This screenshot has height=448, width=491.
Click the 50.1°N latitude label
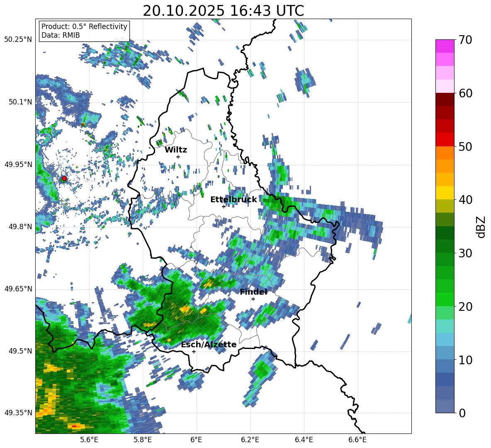[20, 102]
